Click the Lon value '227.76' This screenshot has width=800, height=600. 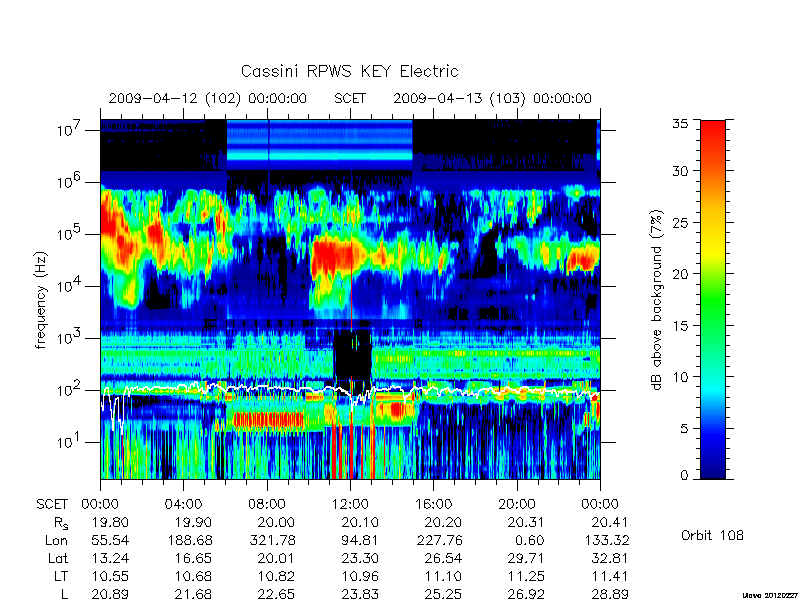(439, 540)
